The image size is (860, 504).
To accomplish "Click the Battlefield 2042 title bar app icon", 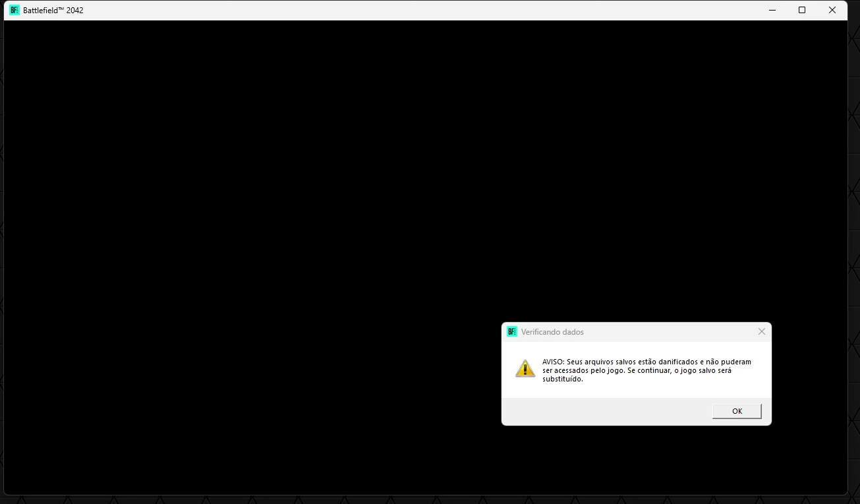I will 14,10.
